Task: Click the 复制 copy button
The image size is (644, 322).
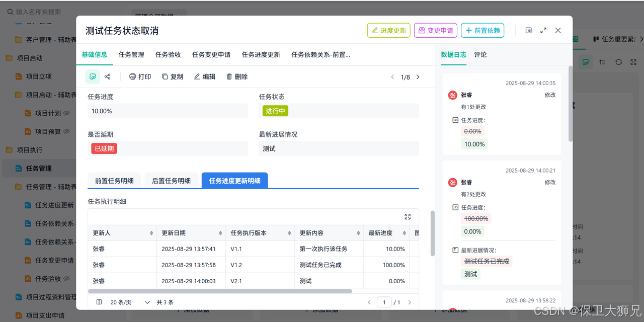Action: pyautogui.click(x=173, y=76)
